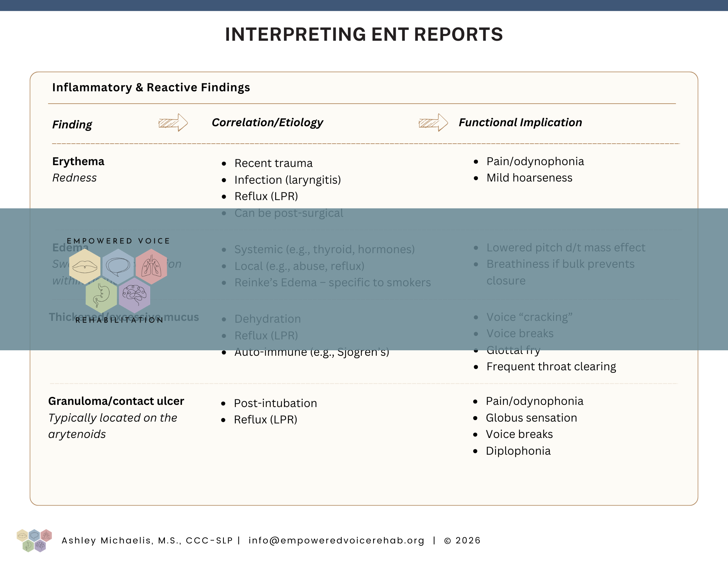Viewport: 728px width, 562px height.
Task: Select the Inflammatory & Reactive Findings heading
Action: coord(151,87)
